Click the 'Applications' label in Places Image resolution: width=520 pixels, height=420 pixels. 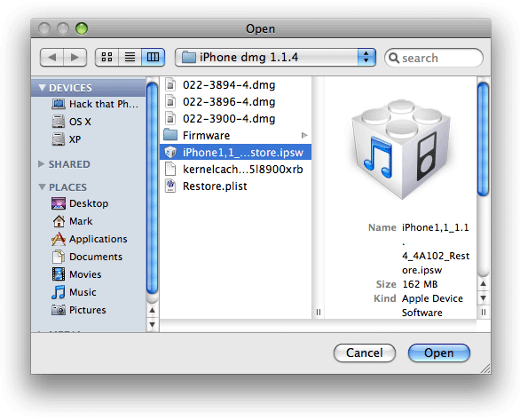point(98,239)
